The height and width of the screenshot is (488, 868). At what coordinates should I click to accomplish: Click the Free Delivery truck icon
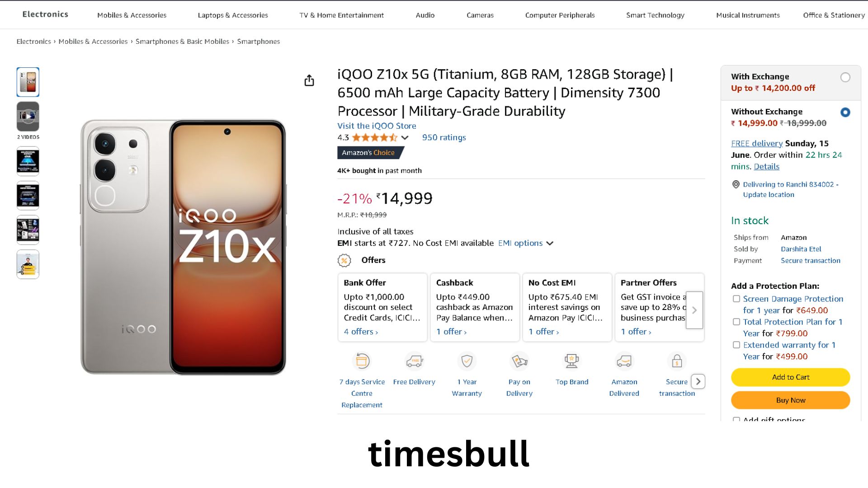pos(414,361)
